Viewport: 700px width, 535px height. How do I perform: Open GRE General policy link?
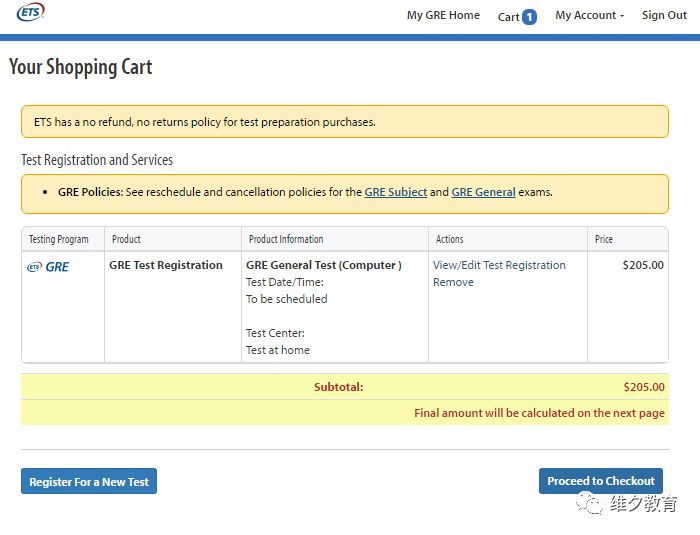483,192
